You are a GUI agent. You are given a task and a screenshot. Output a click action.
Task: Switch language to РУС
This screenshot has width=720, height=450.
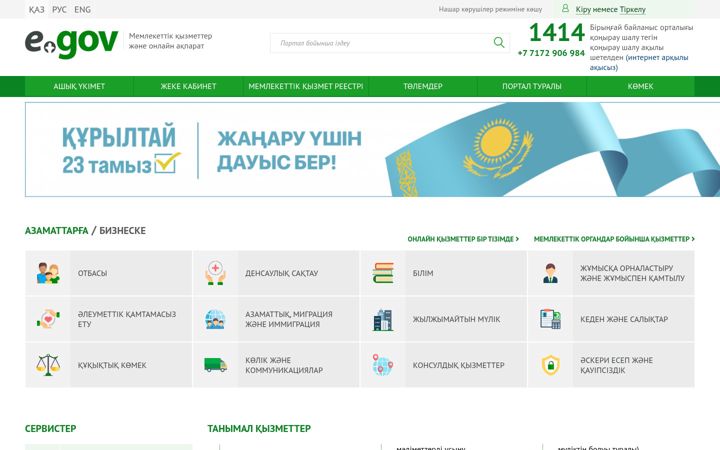pyautogui.click(x=59, y=9)
